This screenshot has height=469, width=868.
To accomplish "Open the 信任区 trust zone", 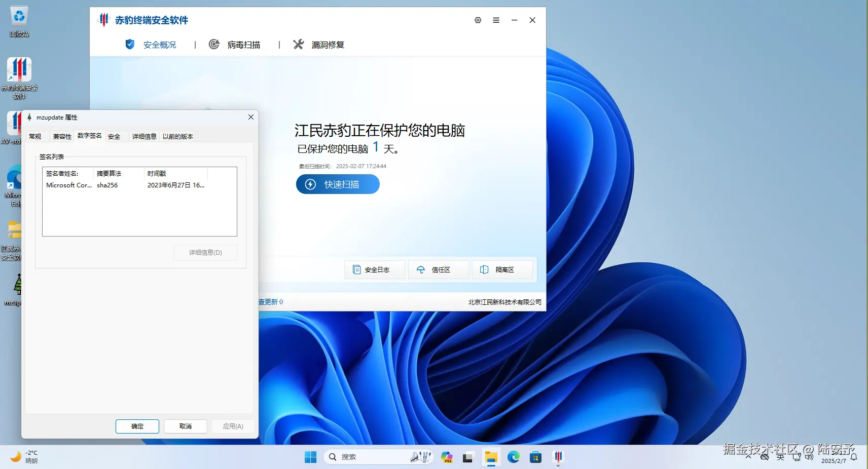I will (439, 270).
